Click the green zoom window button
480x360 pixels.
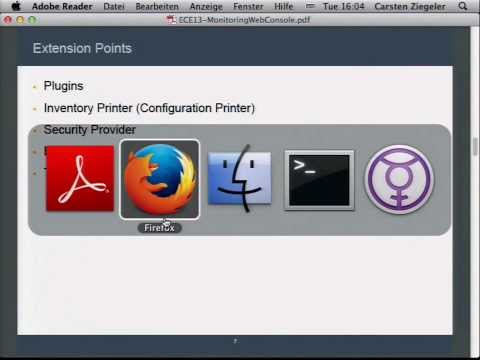coord(32,20)
